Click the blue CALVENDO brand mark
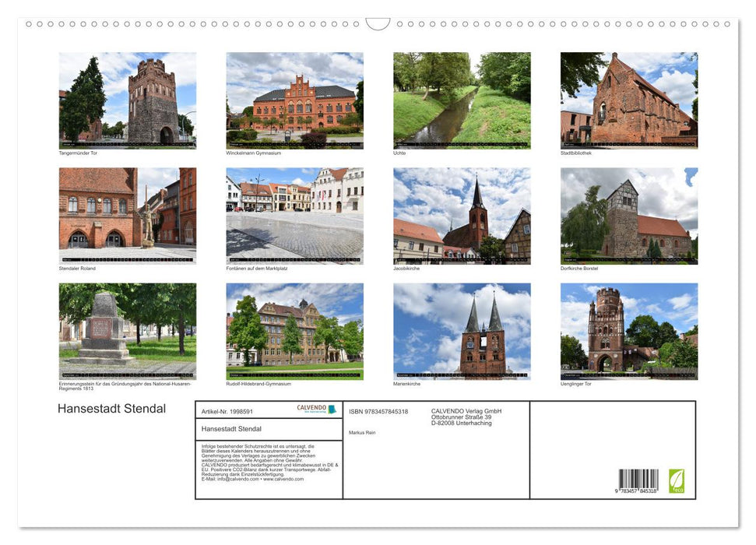This screenshot has height=545, width=756. tap(332, 409)
